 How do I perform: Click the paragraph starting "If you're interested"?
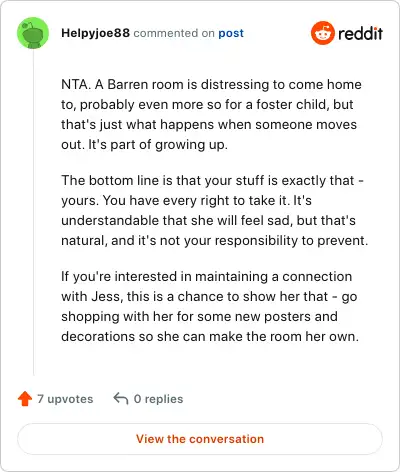click(x=210, y=306)
